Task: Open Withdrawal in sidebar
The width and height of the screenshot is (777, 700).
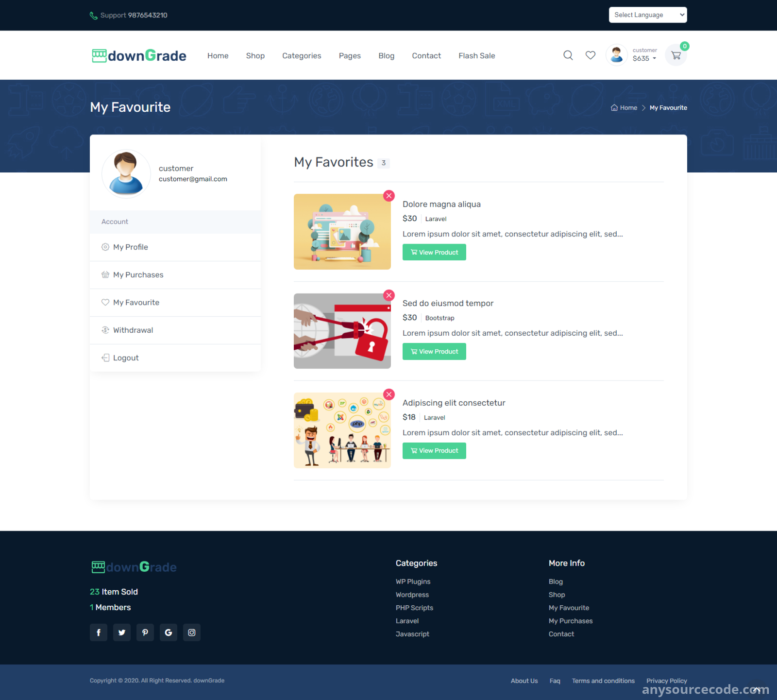Action: [175, 330]
